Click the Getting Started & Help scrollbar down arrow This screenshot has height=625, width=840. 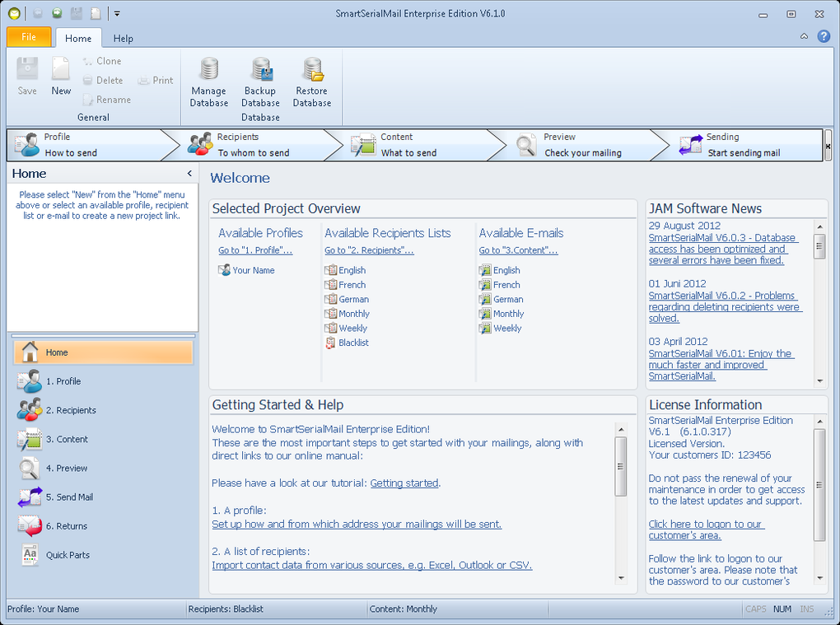(x=621, y=578)
